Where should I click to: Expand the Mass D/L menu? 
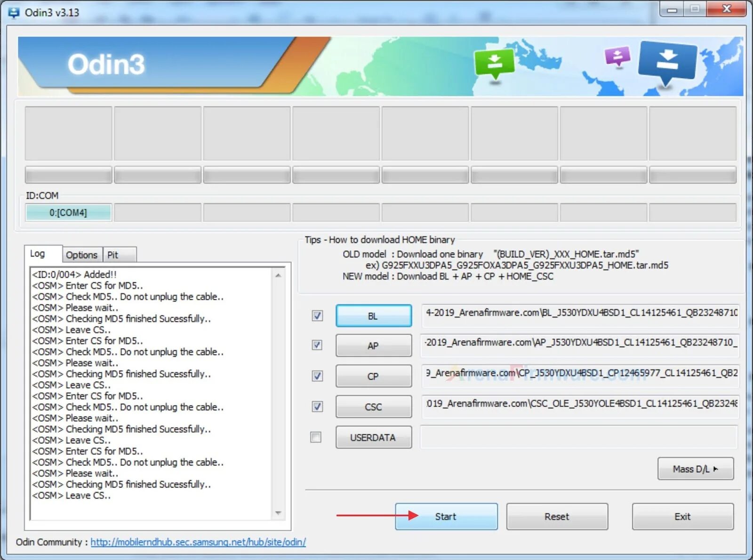coord(696,469)
